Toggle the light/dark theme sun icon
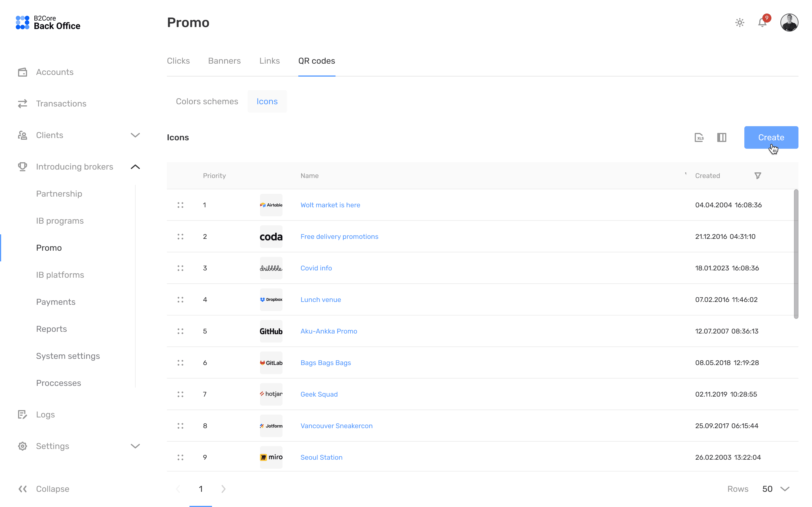Screen dimensions: 812x507 tap(740, 23)
